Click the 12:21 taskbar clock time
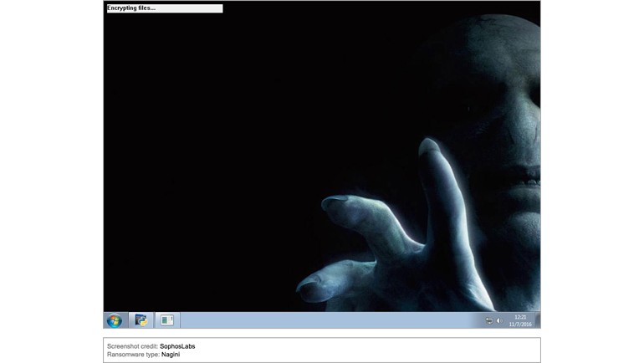 (x=520, y=317)
